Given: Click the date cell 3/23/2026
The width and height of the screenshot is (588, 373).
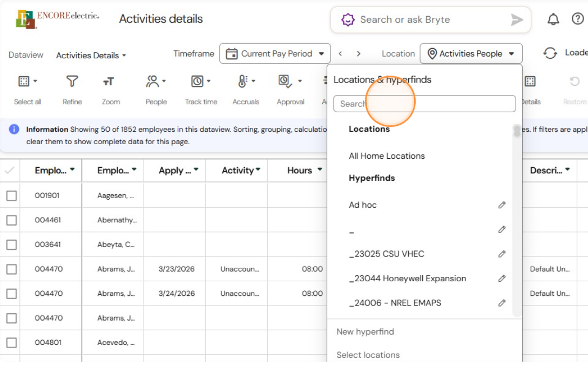Looking at the screenshot, I should (176, 269).
